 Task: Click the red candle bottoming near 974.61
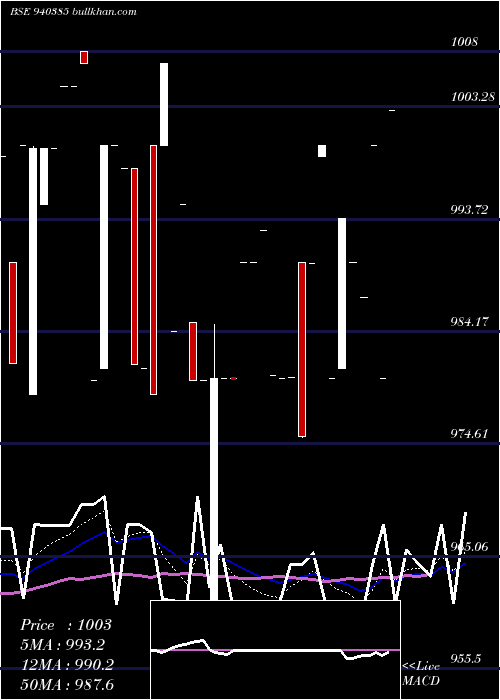coord(302,349)
